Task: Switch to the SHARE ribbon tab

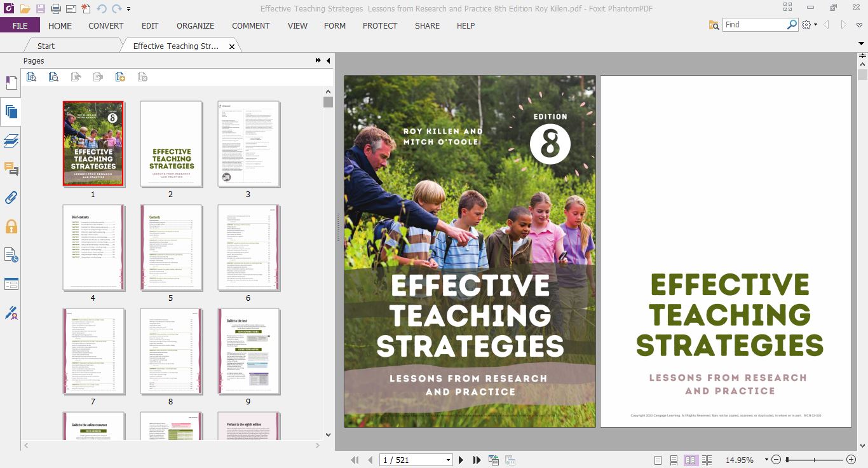Action: tap(427, 26)
